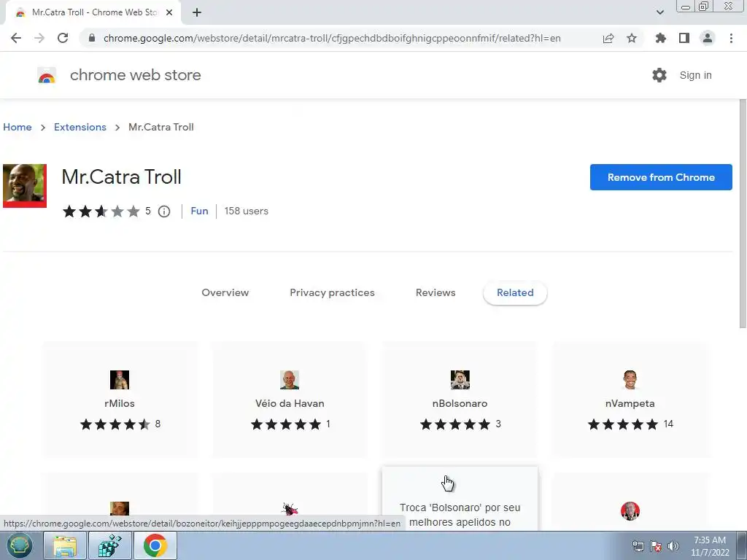Go to Extensions breadcrumb link

(x=80, y=127)
